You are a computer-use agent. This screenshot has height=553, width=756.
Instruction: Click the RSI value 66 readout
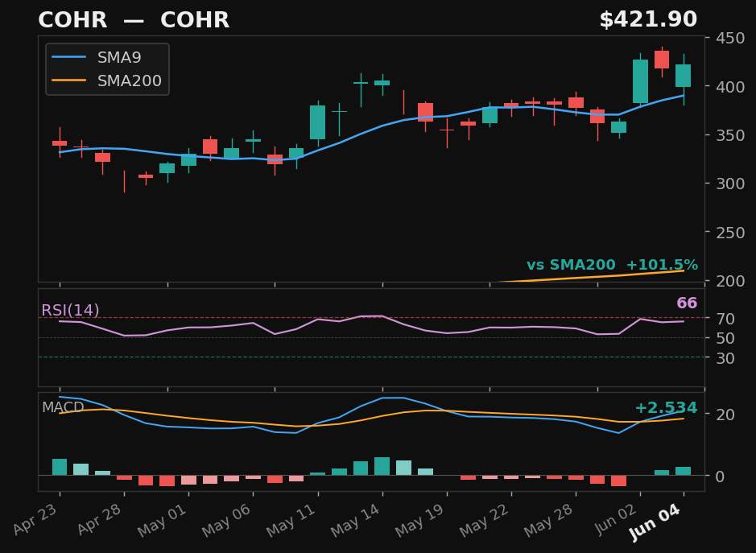click(687, 303)
